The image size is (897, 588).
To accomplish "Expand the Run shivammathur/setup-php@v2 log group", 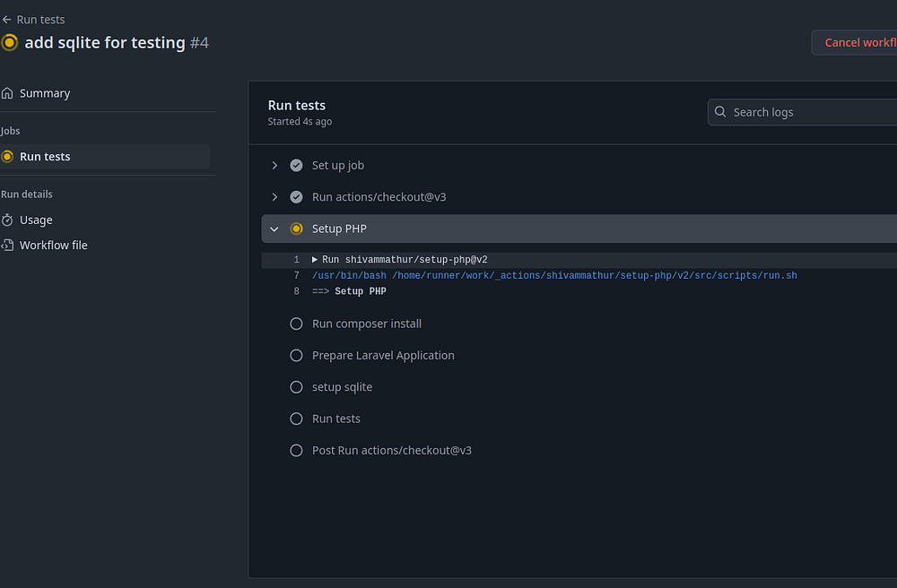I will [315, 260].
